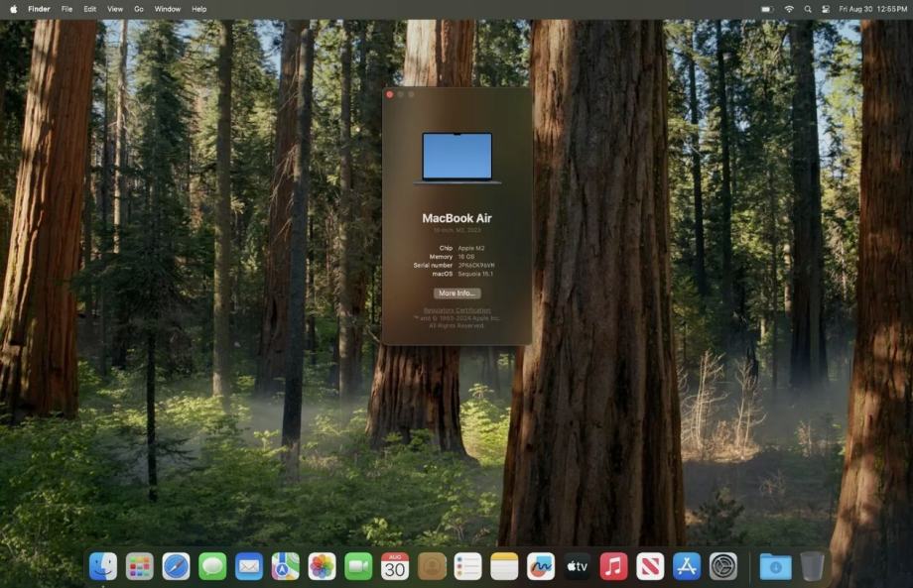The image size is (913, 588).
Task: Open the File menu
Action: pos(66,9)
